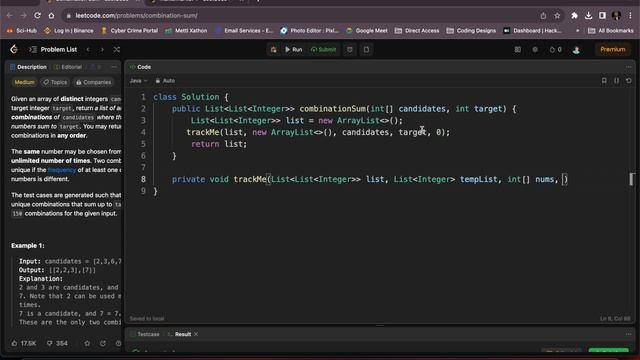
Task: Open the Sci-Hub bookmark
Action: [x=21, y=31]
